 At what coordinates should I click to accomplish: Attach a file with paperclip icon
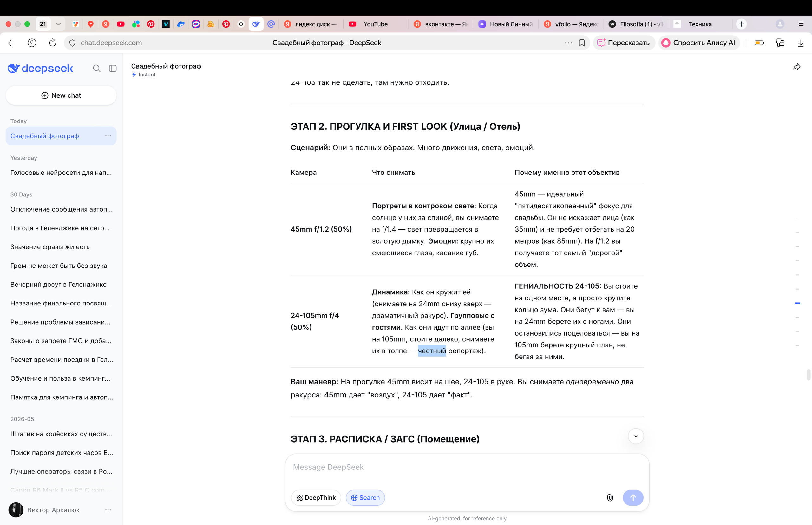tap(610, 498)
